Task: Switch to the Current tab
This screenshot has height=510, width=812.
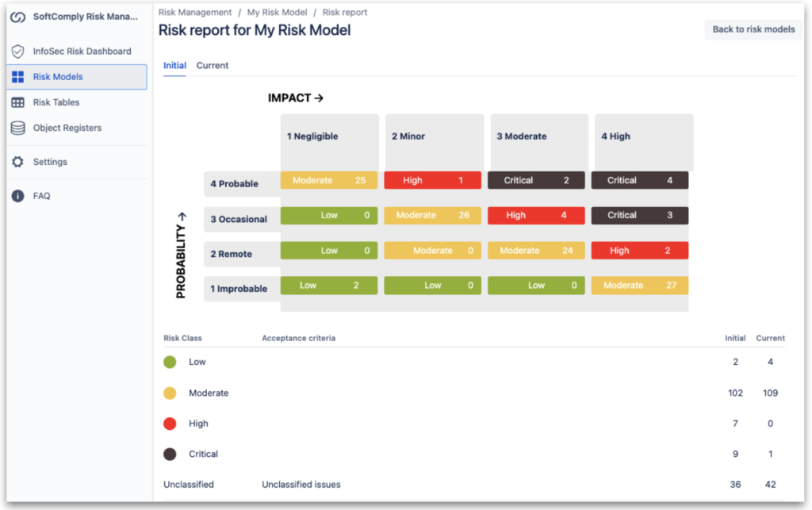Action: click(212, 65)
